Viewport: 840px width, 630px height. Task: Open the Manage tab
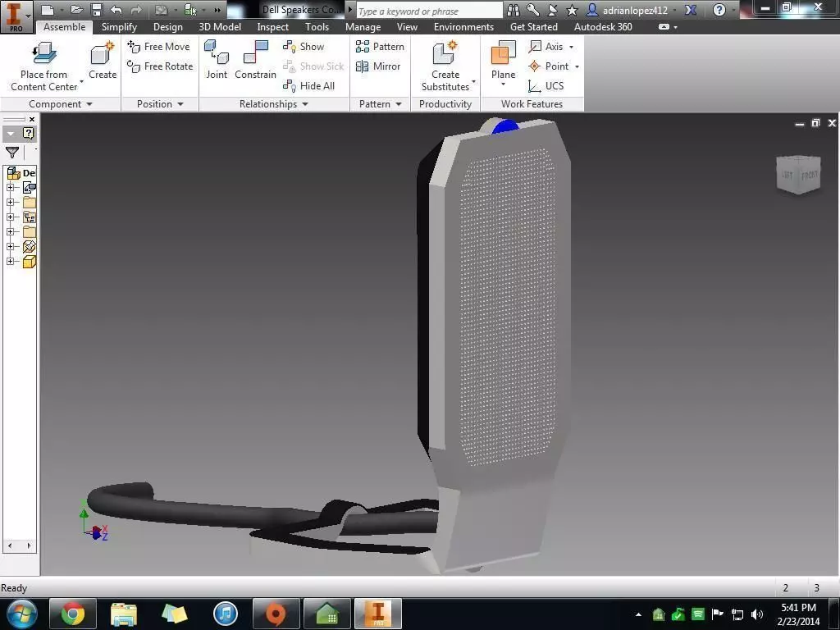pos(363,27)
